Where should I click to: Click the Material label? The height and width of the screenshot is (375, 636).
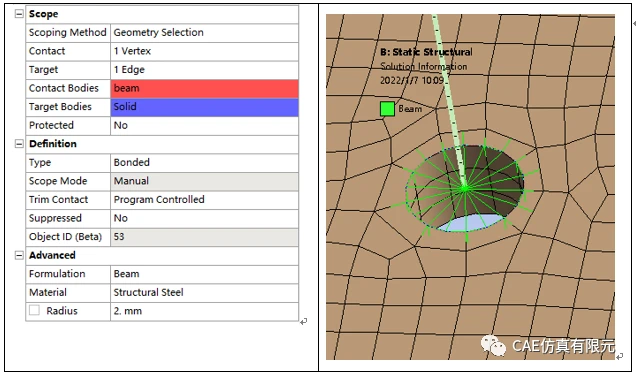tap(48, 292)
